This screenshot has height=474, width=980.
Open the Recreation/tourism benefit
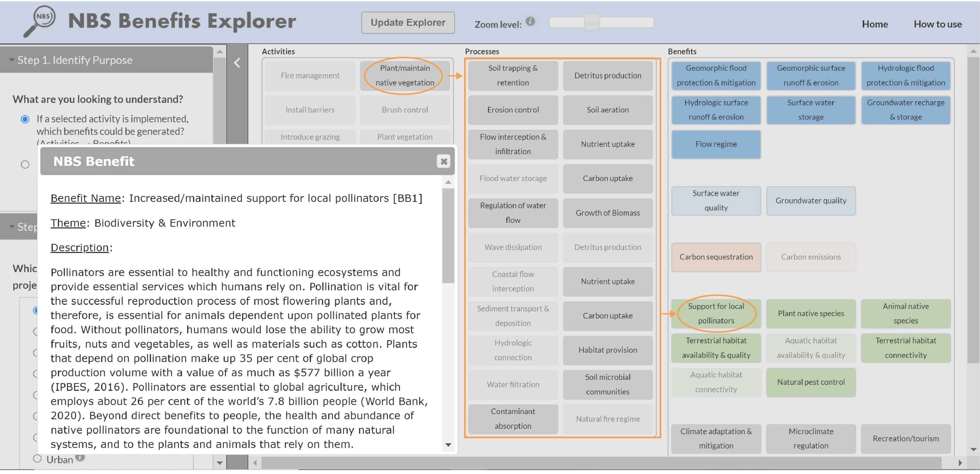point(906,439)
